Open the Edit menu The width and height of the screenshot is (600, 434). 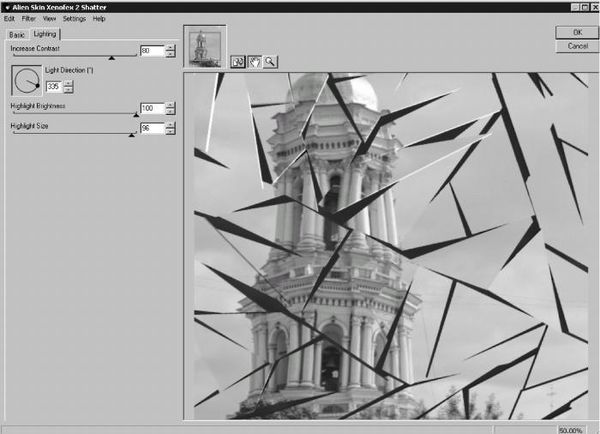9,19
